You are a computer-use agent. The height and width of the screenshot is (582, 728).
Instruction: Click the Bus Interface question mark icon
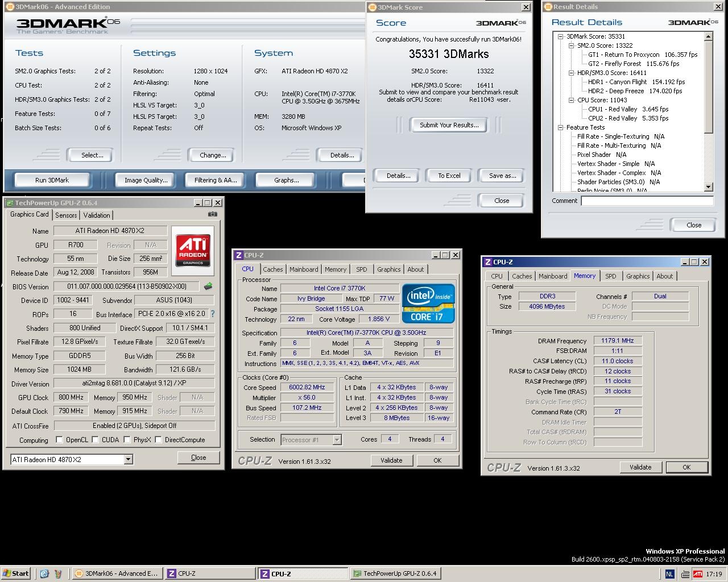pyautogui.click(x=213, y=314)
